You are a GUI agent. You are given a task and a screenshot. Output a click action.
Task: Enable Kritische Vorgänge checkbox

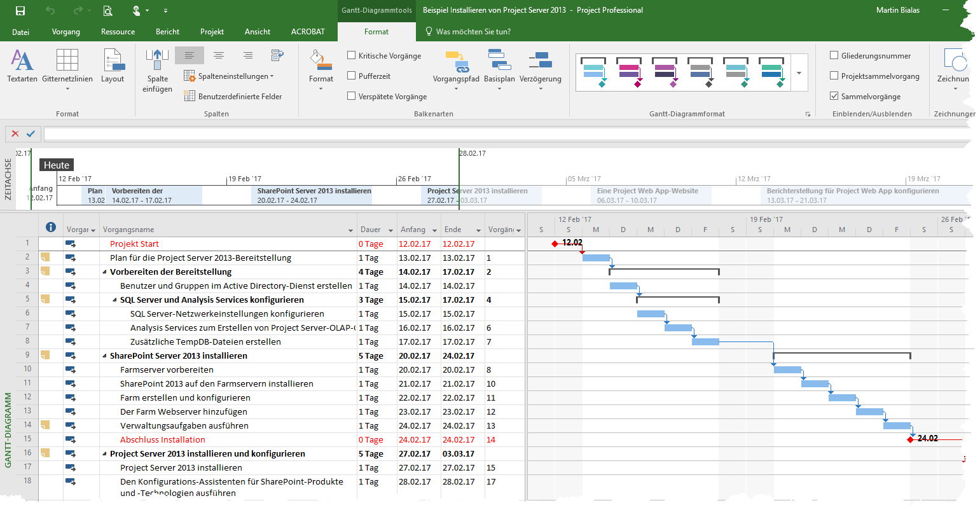pyautogui.click(x=352, y=55)
